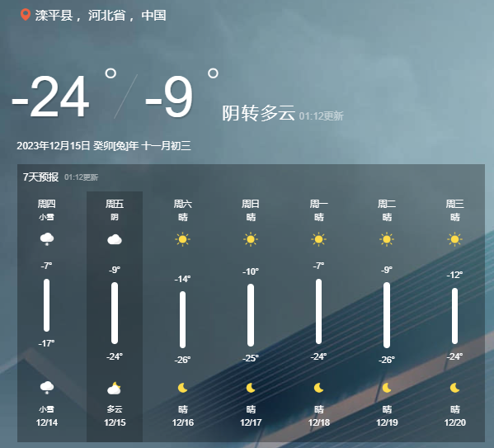This screenshot has height=448, width=494.
Task: Click Thursday's daytime light snow icon
Action: [x=47, y=239]
